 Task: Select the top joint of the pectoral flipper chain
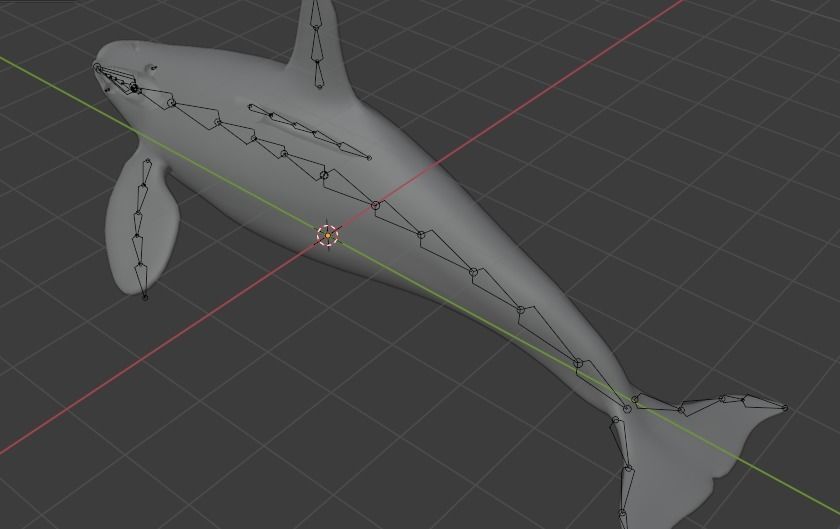(148, 160)
